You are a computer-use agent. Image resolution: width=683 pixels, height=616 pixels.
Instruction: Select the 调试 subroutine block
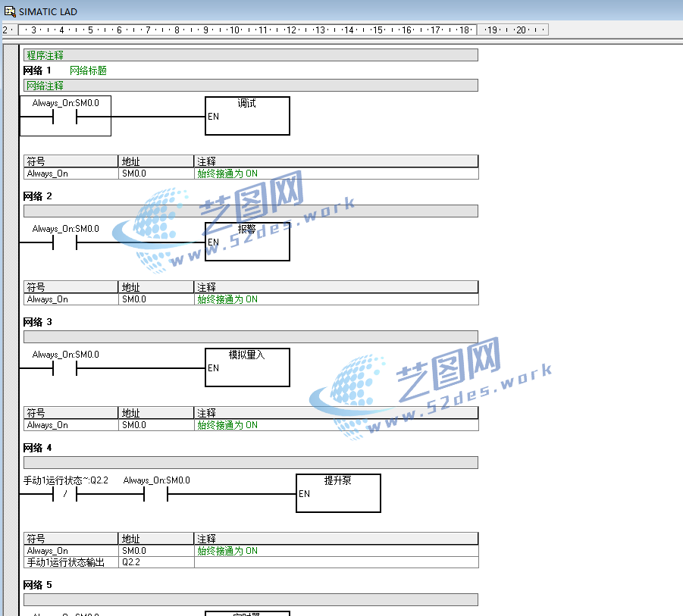coord(247,116)
